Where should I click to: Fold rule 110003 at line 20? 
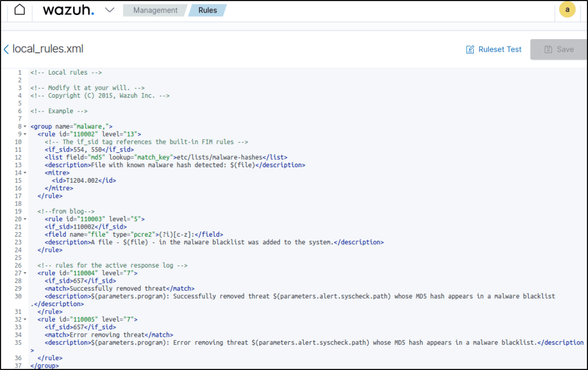25,219
